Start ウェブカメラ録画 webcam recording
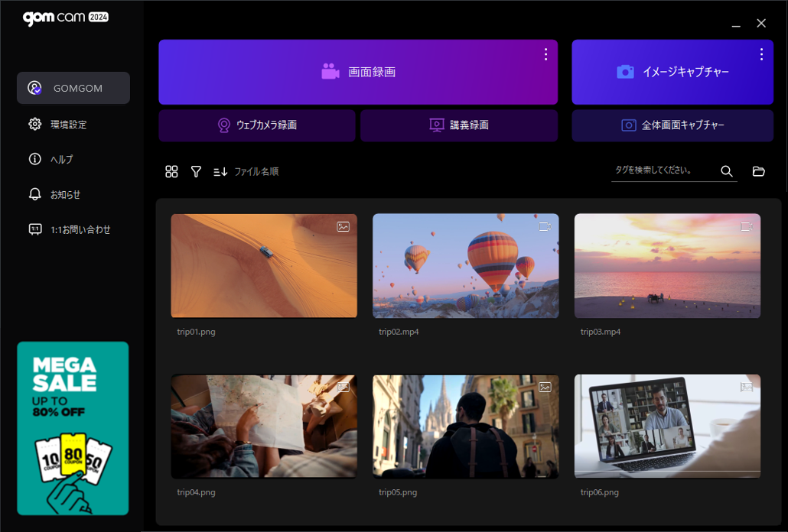This screenshot has height=532, width=788. coord(257,125)
